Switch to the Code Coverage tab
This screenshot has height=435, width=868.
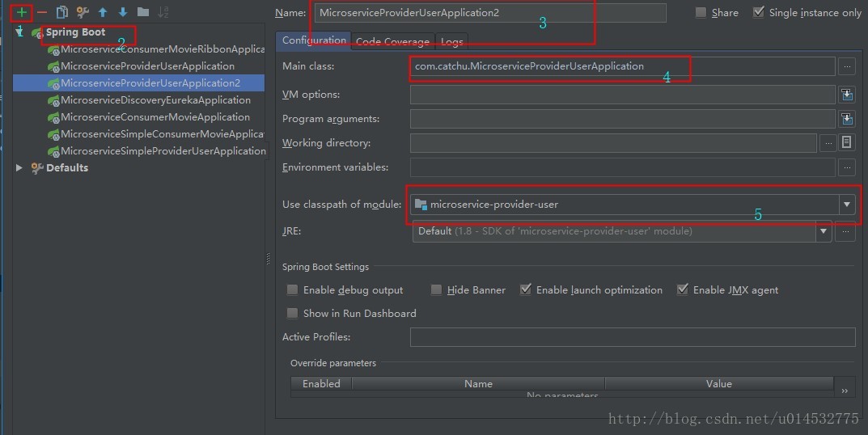click(392, 41)
